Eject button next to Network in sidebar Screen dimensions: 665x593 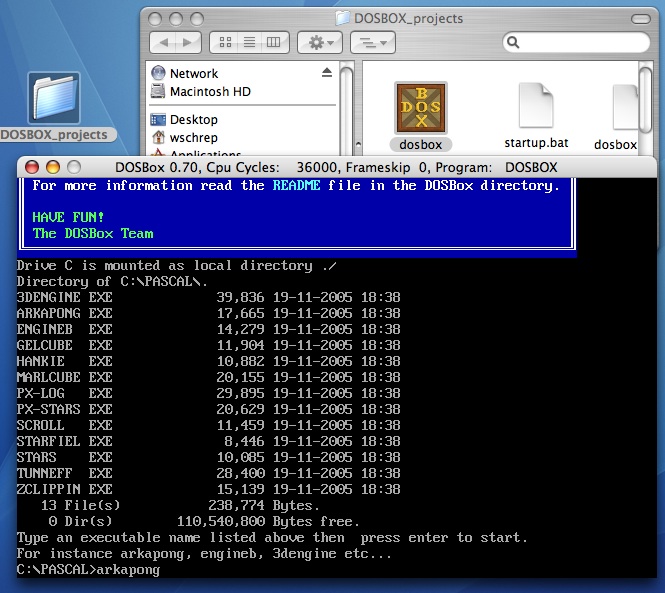click(327, 73)
